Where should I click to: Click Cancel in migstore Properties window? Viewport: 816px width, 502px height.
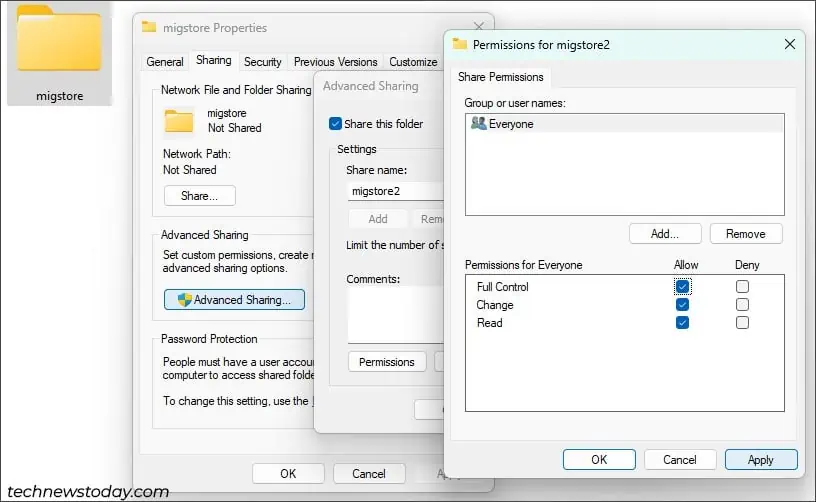(x=369, y=473)
